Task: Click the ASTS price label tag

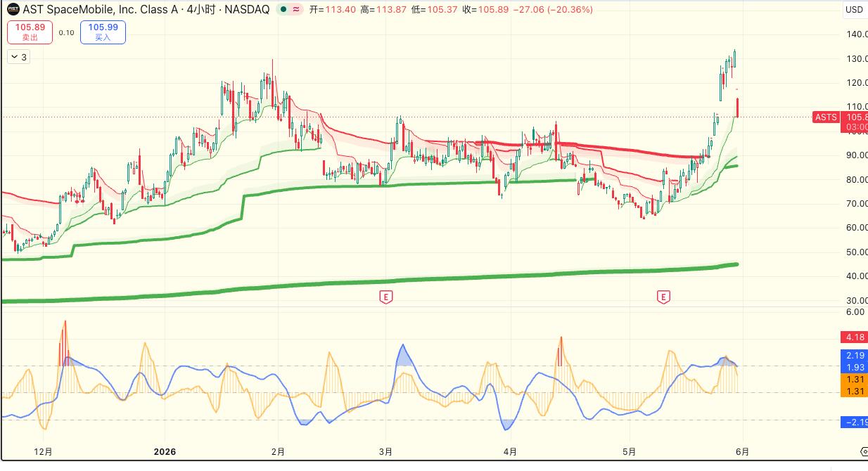Action: (x=826, y=117)
